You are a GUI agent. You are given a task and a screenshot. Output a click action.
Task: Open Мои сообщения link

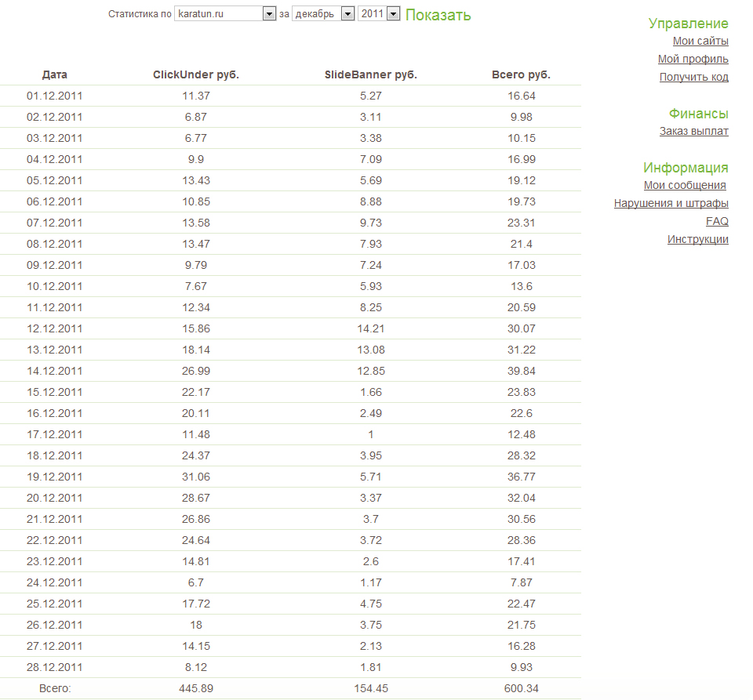pos(685,185)
